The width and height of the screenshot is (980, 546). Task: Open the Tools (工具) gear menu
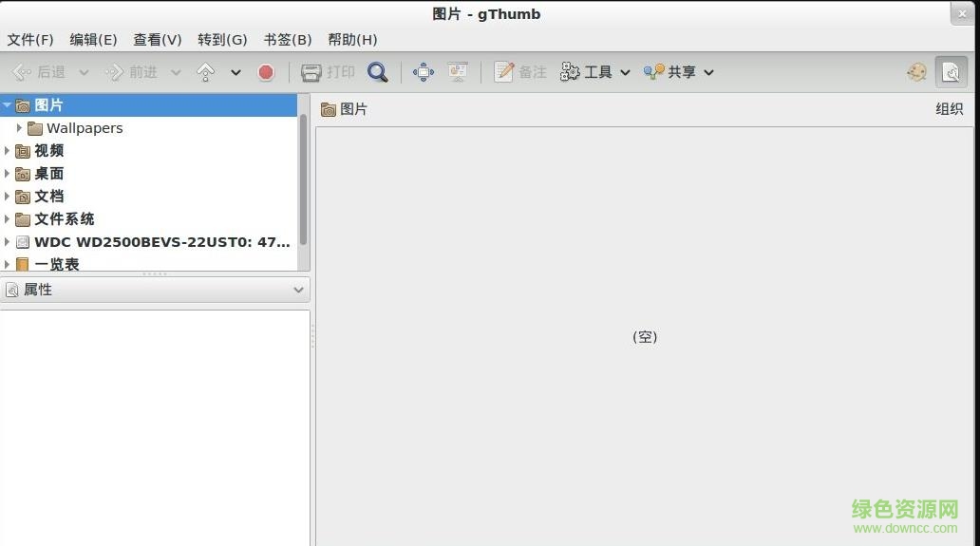click(594, 72)
